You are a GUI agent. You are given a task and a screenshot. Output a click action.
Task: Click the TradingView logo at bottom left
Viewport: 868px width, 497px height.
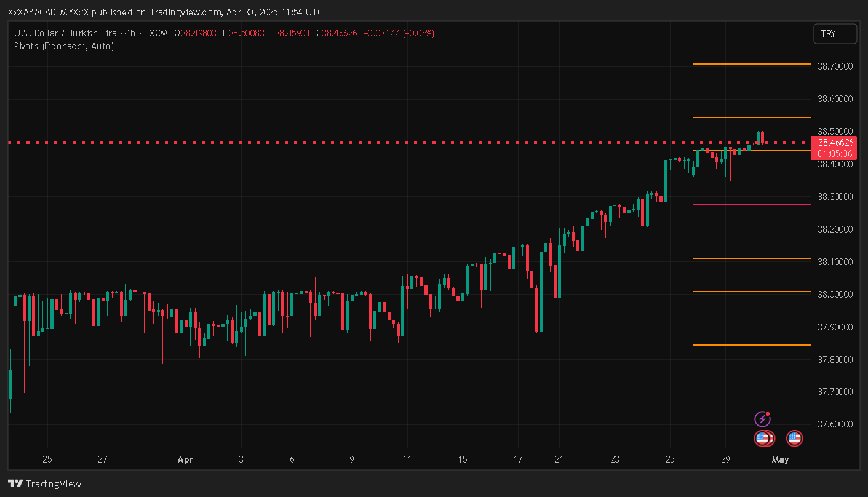[x=44, y=484]
